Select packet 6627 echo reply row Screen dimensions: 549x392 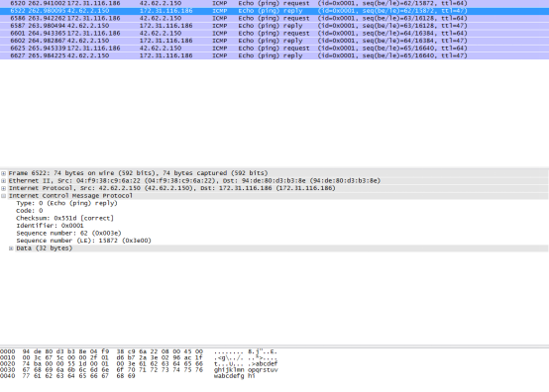click(x=274, y=55)
